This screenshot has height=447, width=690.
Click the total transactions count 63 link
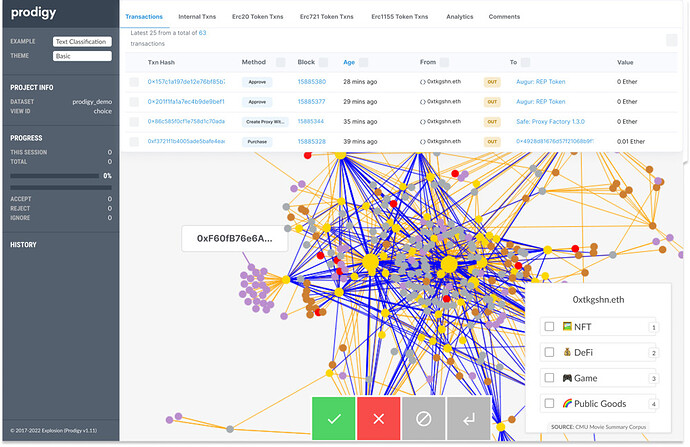coord(202,33)
